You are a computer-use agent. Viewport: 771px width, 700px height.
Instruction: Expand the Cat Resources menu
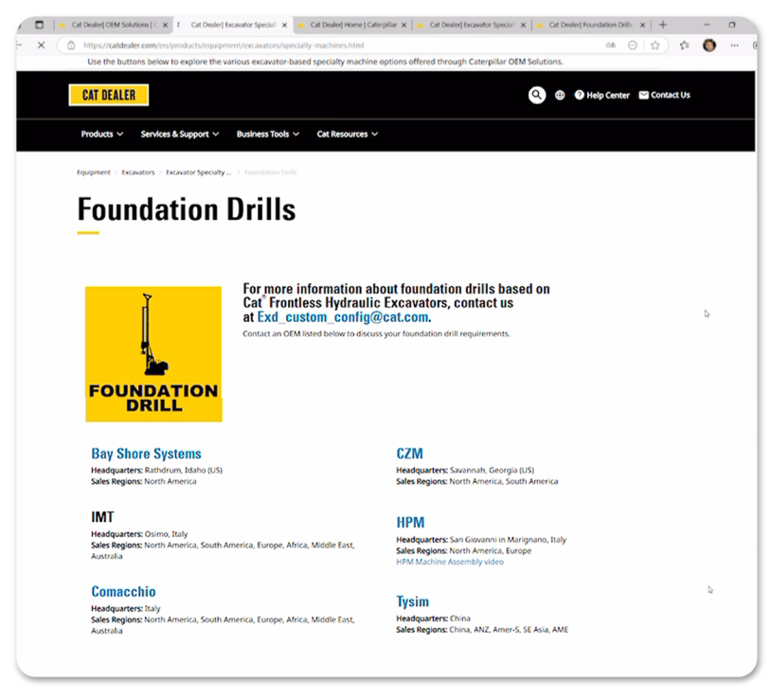click(x=347, y=135)
